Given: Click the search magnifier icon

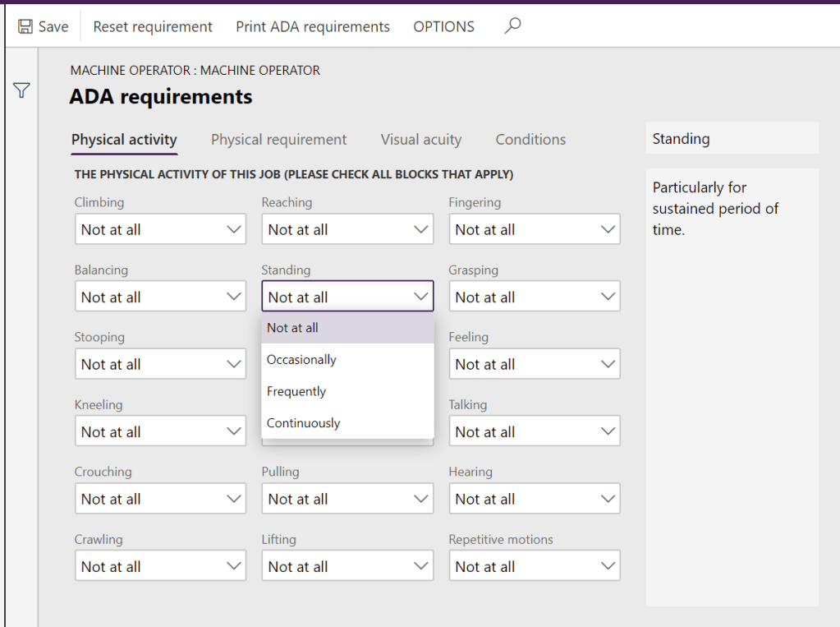Looking at the screenshot, I should pos(512,26).
